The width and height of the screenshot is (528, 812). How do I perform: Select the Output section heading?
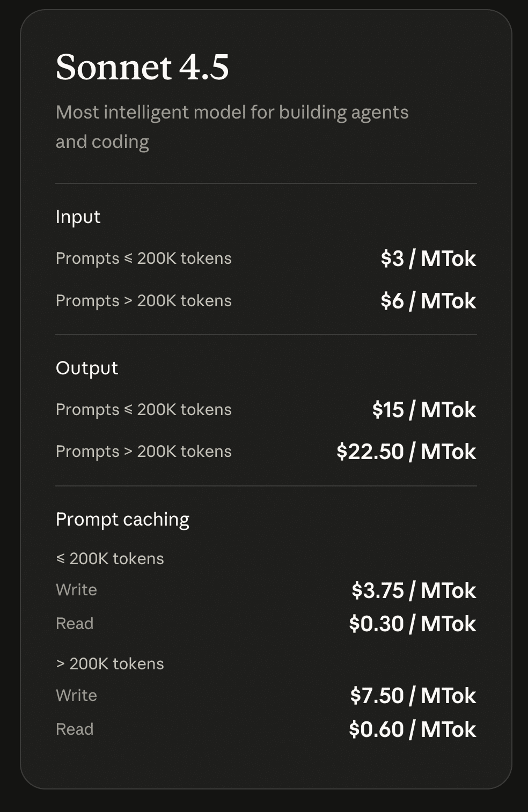86,368
